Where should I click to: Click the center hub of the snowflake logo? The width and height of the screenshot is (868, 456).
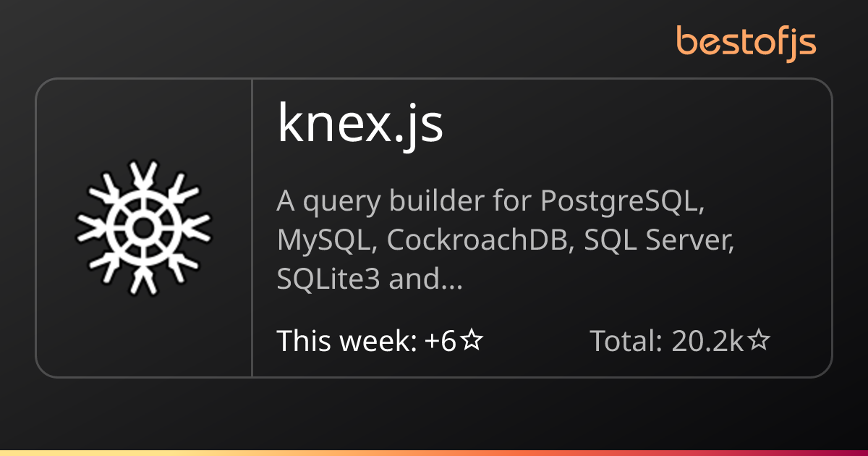click(144, 228)
